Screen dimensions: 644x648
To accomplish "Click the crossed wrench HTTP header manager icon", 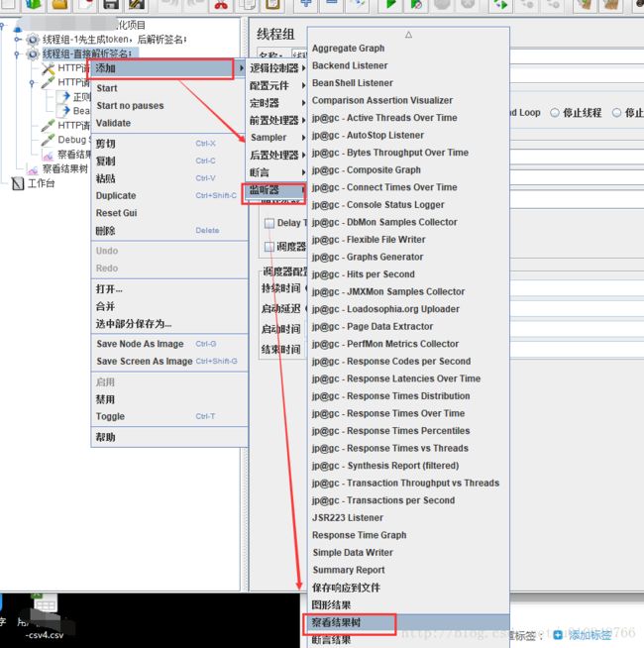I will click(x=49, y=68).
